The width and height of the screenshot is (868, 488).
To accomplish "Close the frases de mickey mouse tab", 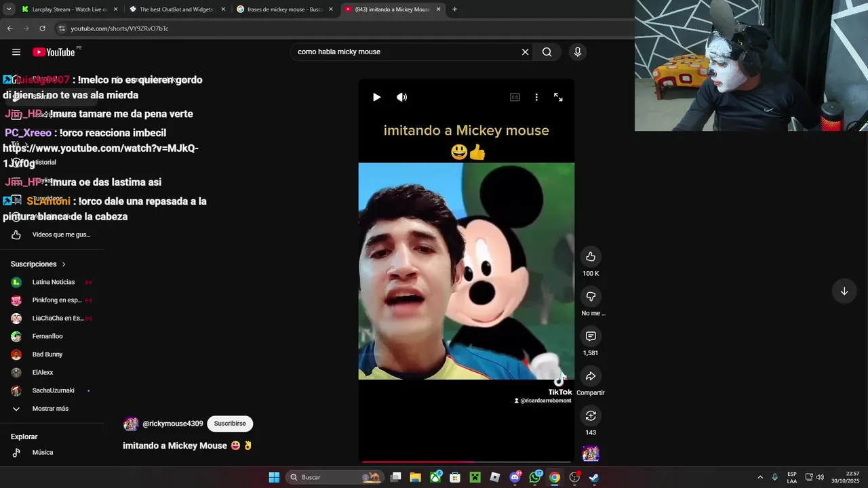I will [331, 9].
